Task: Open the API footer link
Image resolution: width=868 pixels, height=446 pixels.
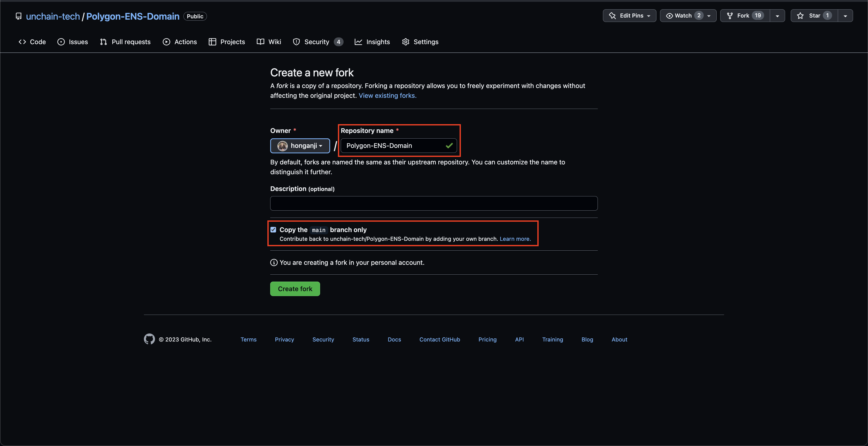Action: click(x=519, y=339)
